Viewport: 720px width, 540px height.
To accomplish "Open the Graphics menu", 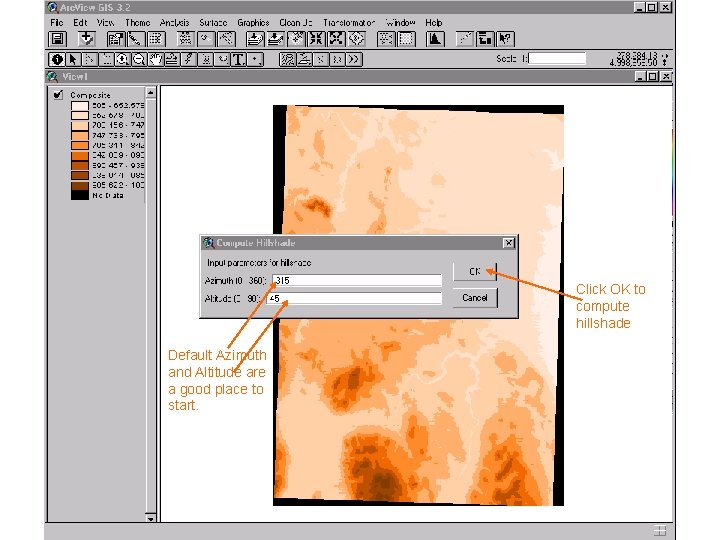I will coord(253,22).
